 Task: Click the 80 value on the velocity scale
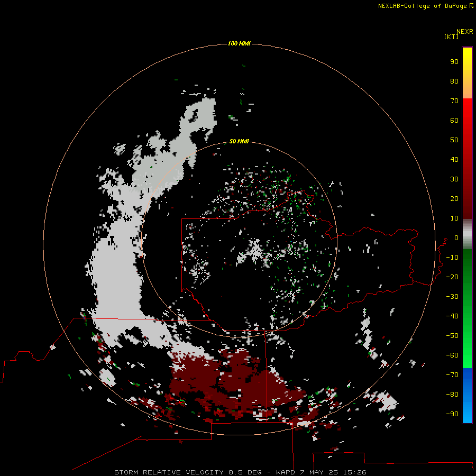(454, 81)
